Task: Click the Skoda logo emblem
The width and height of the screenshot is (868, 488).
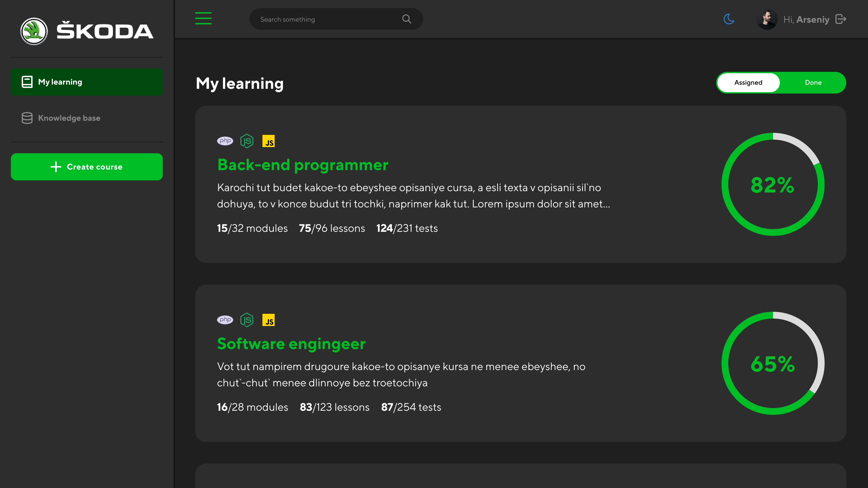Action: (34, 32)
